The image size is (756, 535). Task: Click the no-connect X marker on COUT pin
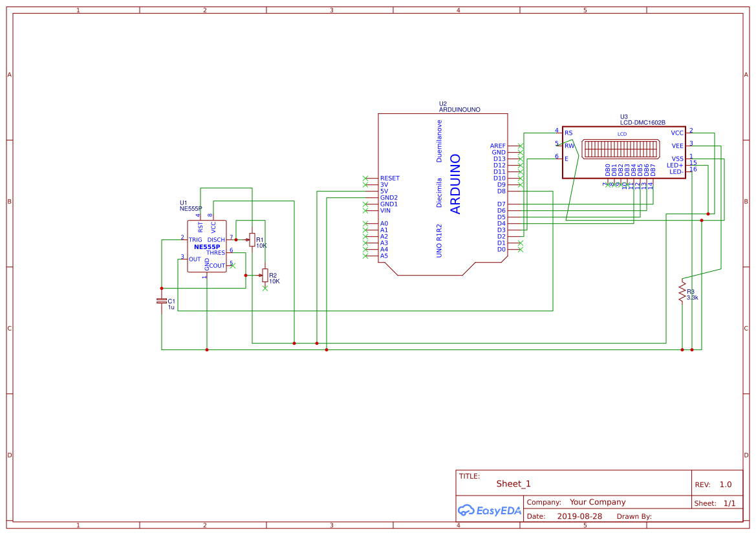click(x=233, y=265)
